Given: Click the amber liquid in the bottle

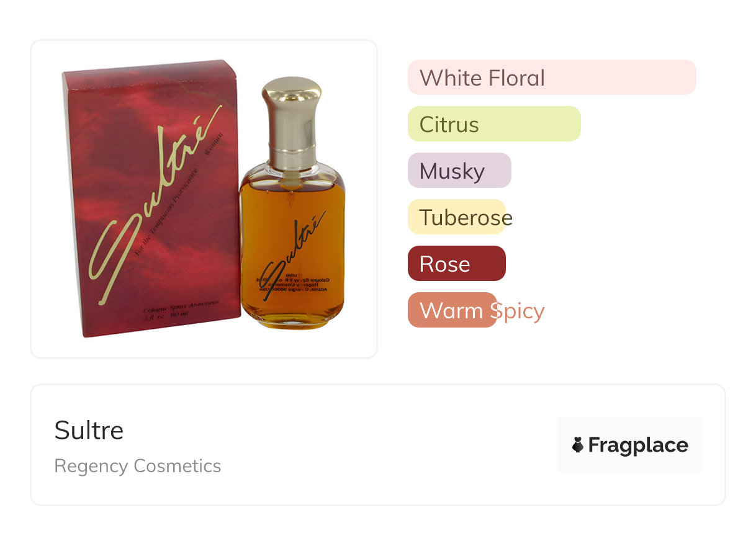Looking at the screenshot, I should [x=292, y=248].
